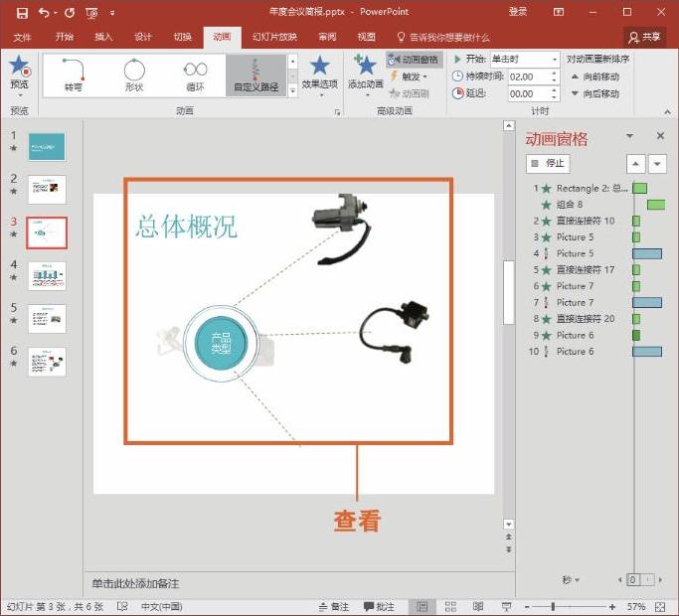Start slide show from status bar icon

(x=506, y=607)
